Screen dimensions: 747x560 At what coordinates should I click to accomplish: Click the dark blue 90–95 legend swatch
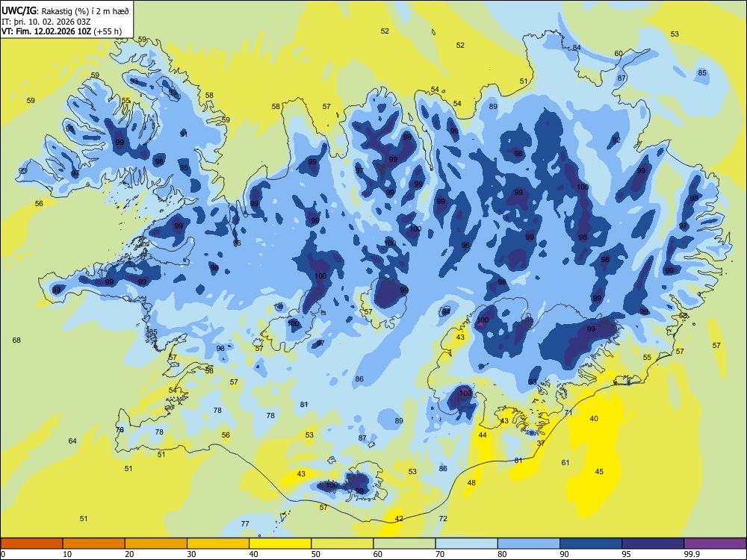(x=591, y=544)
